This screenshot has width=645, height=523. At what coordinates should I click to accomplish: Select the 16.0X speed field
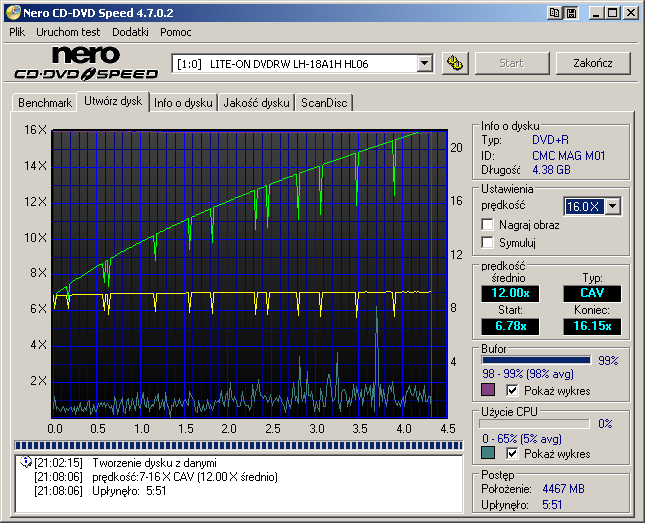click(x=585, y=206)
